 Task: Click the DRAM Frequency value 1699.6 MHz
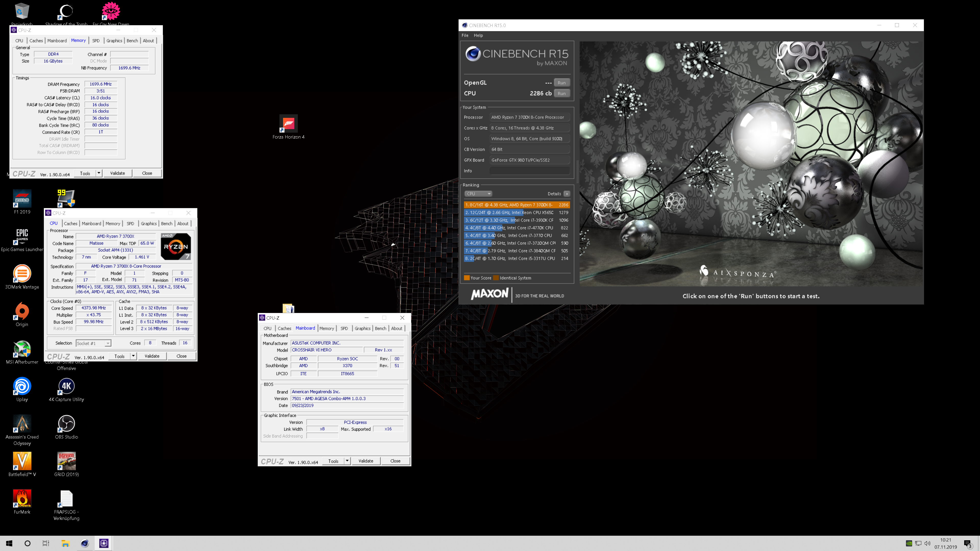coord(101,84)
